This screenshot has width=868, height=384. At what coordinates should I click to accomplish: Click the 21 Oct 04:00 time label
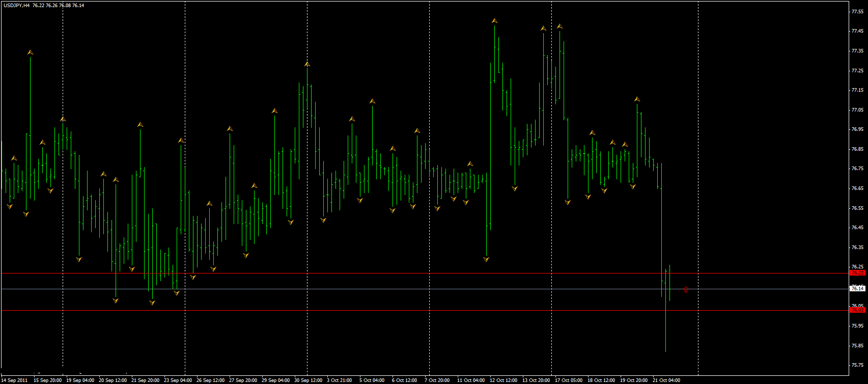point(667,380)
